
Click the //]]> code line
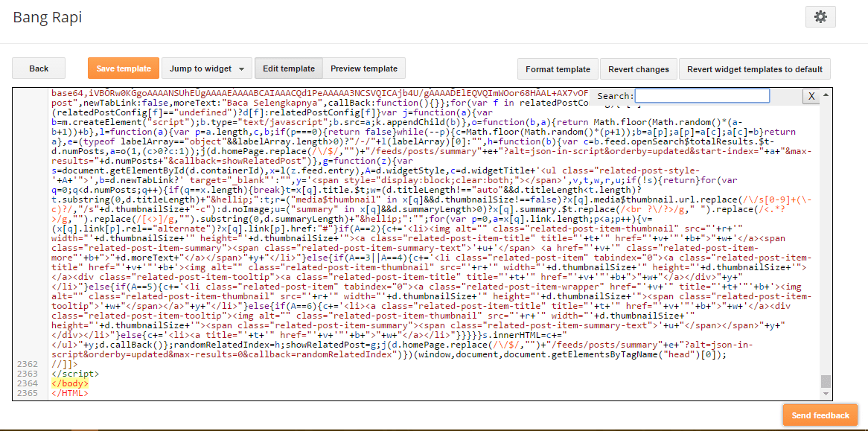[64, 365]
